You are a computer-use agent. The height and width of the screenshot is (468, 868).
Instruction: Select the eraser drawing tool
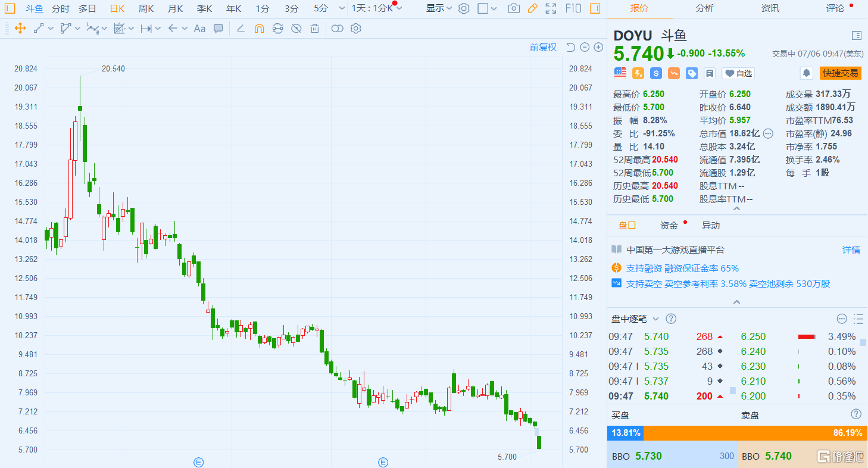click(x=241, y=28)
